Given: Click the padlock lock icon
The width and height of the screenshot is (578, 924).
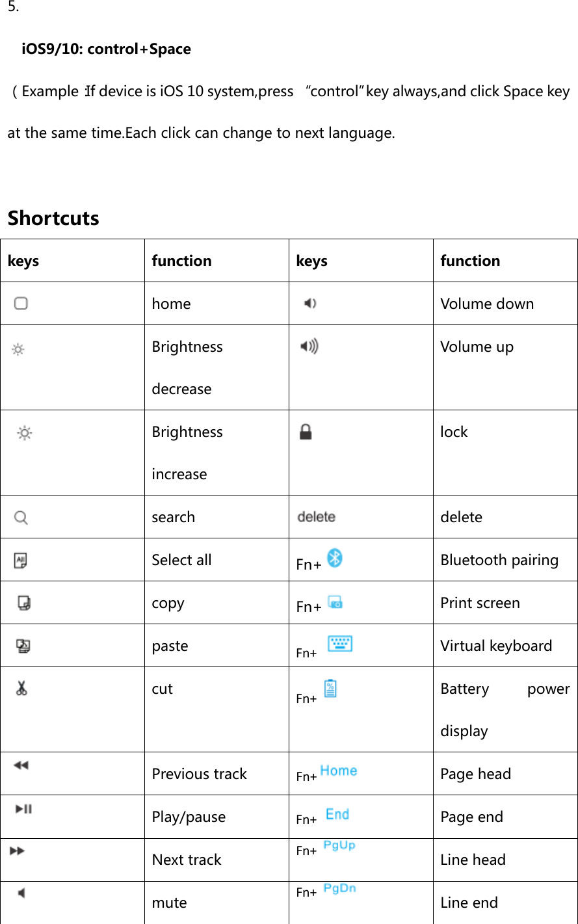Looking at the screenshot, I should [x=305, y=432].
